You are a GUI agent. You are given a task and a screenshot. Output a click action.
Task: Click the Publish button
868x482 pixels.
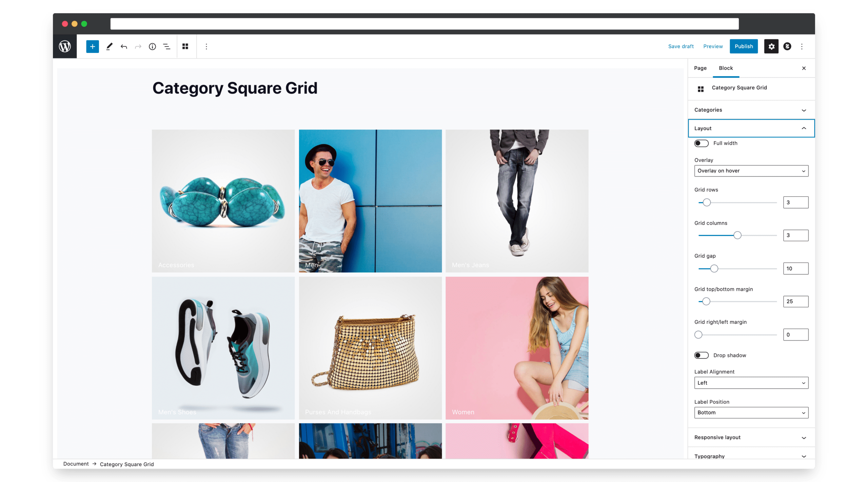tap(744, 46)
